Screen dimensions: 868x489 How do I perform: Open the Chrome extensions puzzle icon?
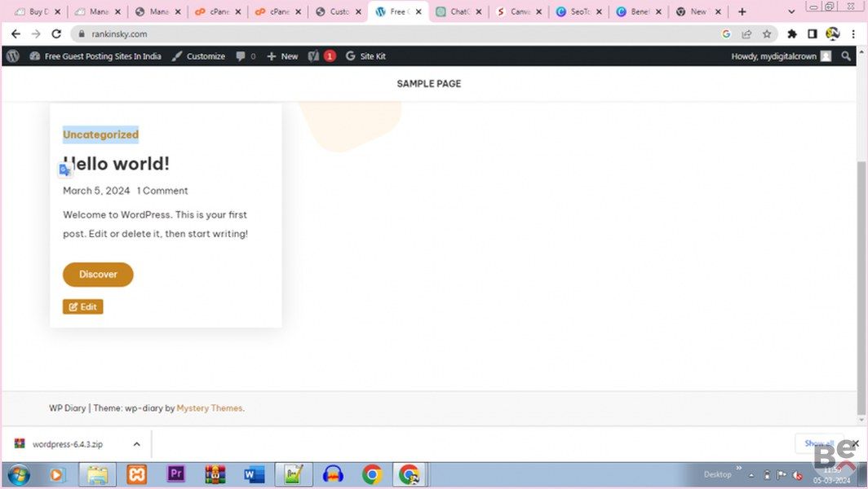[791, 34]
